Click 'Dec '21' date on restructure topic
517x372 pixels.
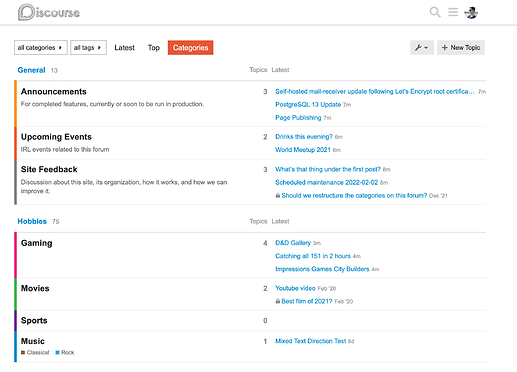pyautogui.click(x=438, y=196)
